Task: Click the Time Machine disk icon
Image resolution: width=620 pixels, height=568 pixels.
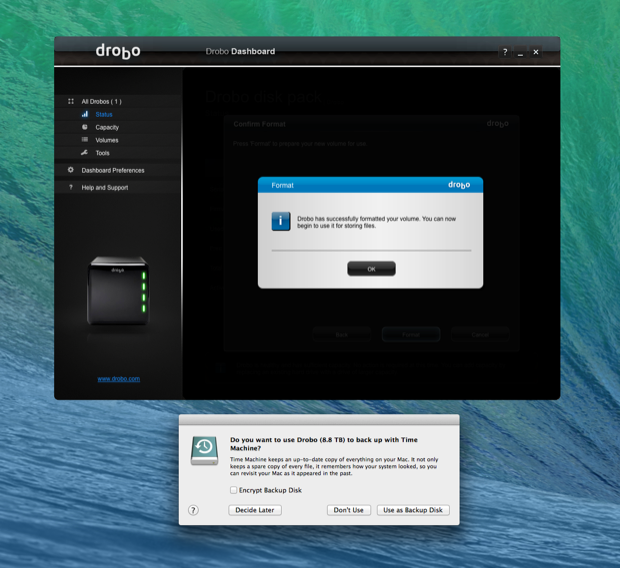Action: [204, 451]
